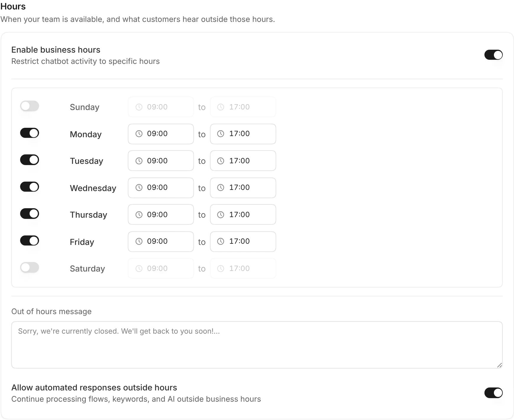Click the clock icon in Friday's start time
The width and height of the screenshot is (514, 420).
(x=139, y=241)
